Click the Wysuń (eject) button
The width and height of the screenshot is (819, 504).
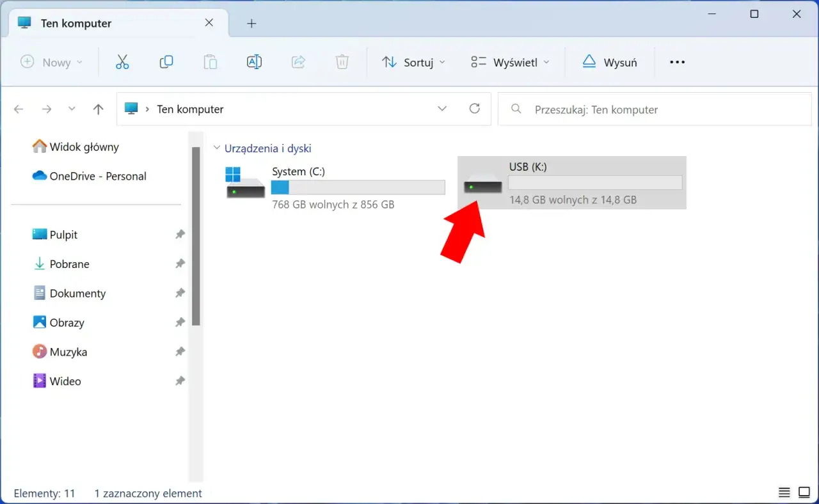click(610, 62)
